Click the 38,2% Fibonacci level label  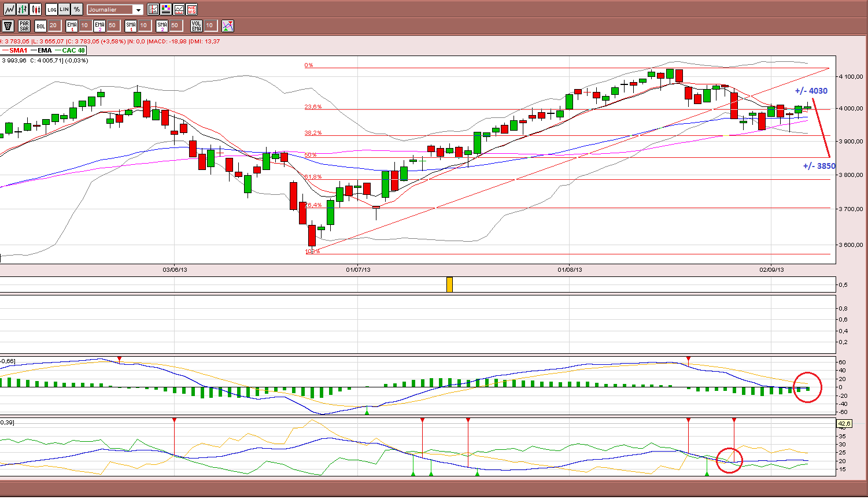(313, 133)
